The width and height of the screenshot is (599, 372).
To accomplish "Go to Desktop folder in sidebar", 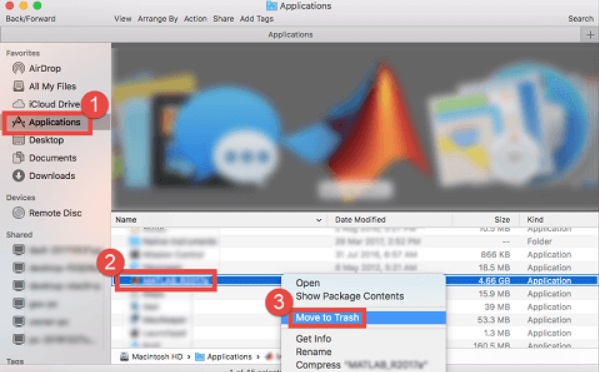I will click(x=38, y=140).
